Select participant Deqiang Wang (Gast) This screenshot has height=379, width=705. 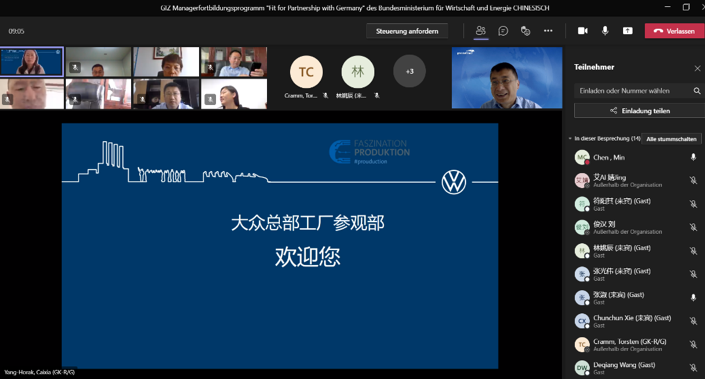[x=636, y=367]
